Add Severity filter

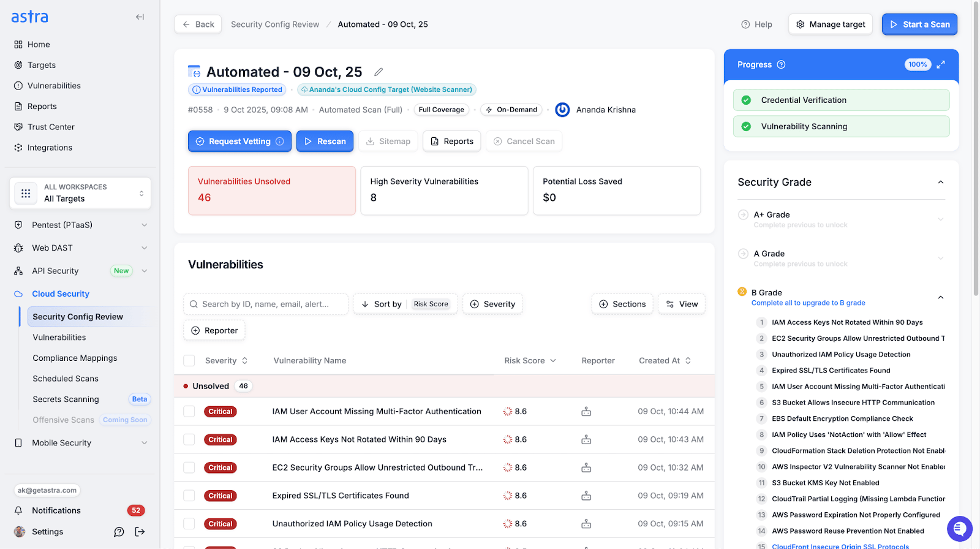click(492, 305)
